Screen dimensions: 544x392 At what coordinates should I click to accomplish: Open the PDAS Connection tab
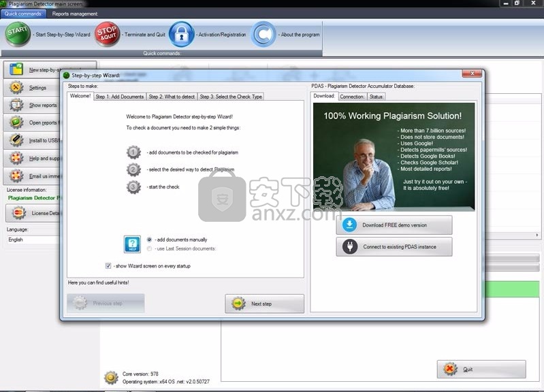point(352,97)
